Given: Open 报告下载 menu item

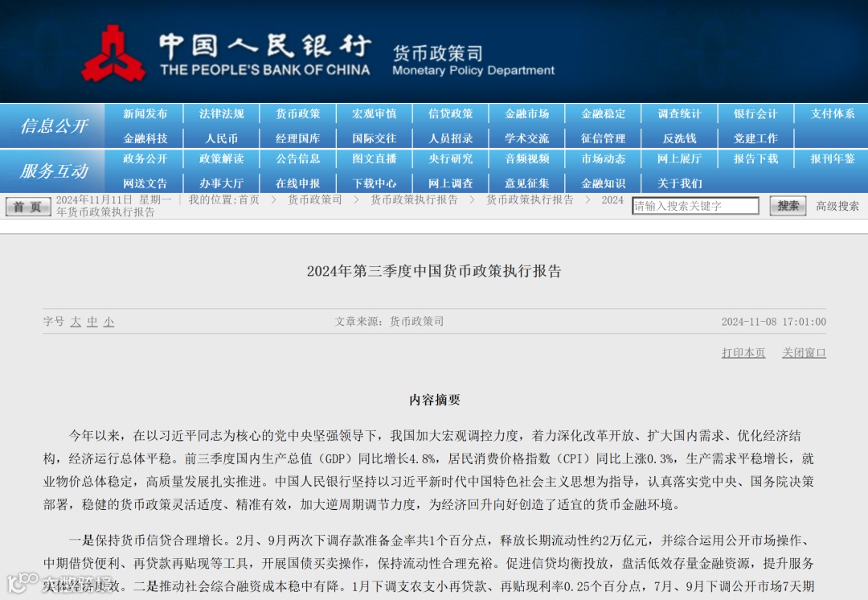Looking at the screenshot, I should click(x=756, y=158).
